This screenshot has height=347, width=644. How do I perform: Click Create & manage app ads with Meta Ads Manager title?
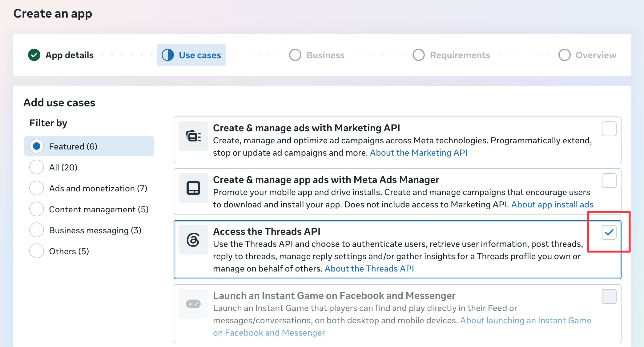pos(326,180)
